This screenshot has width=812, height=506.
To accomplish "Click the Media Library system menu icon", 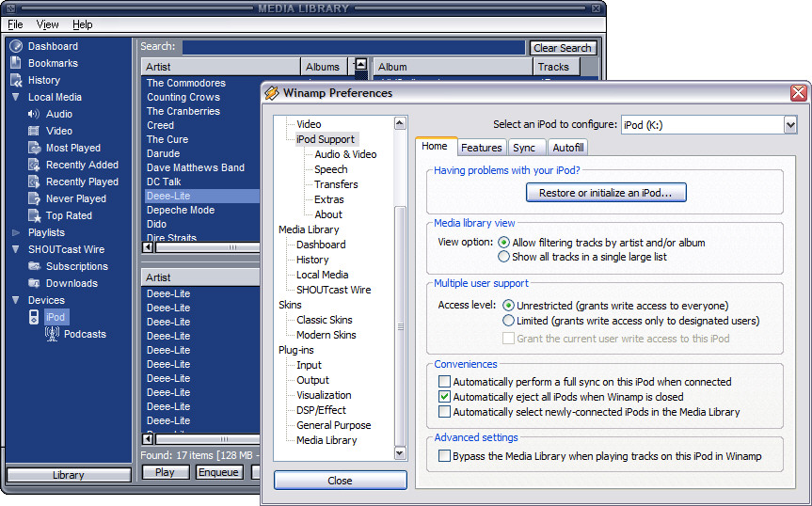I will click(11, 8).
